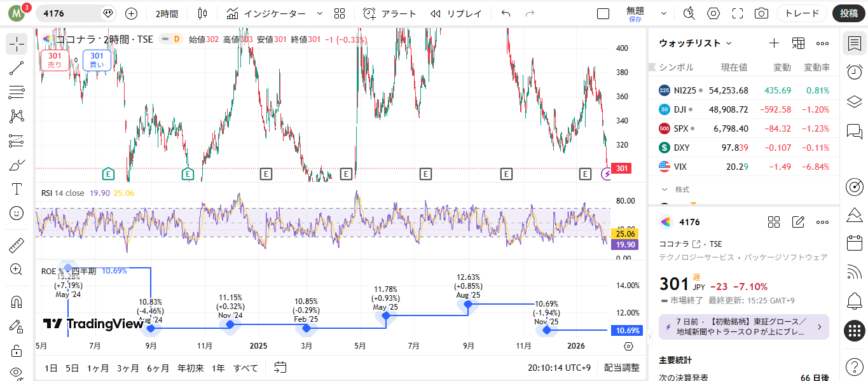Collapse the 株式 watchlist section
The width and height of the screenshot is (868, 381).
click(x=665, y=190)
